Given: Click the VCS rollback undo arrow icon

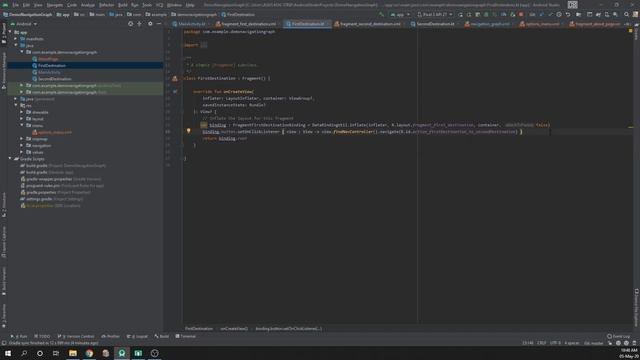Looking at the screenshot, I should 568,14.
